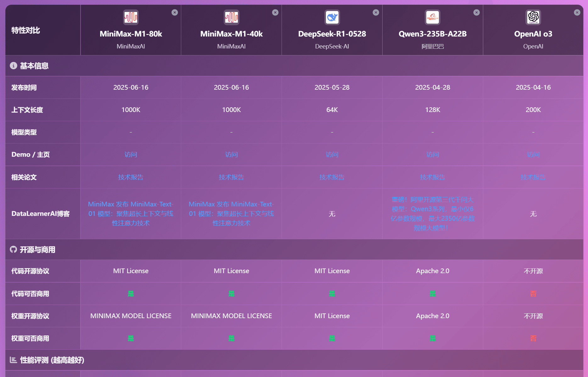This screenshot has height=377, width=588.
Task: Open 技术报告 for MiniMax-M1-40k
Action: [232, 177]
